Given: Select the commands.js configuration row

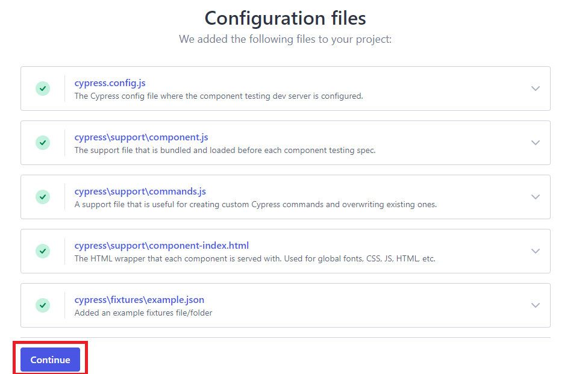Looking at the screenshot, I should [286, 197].
